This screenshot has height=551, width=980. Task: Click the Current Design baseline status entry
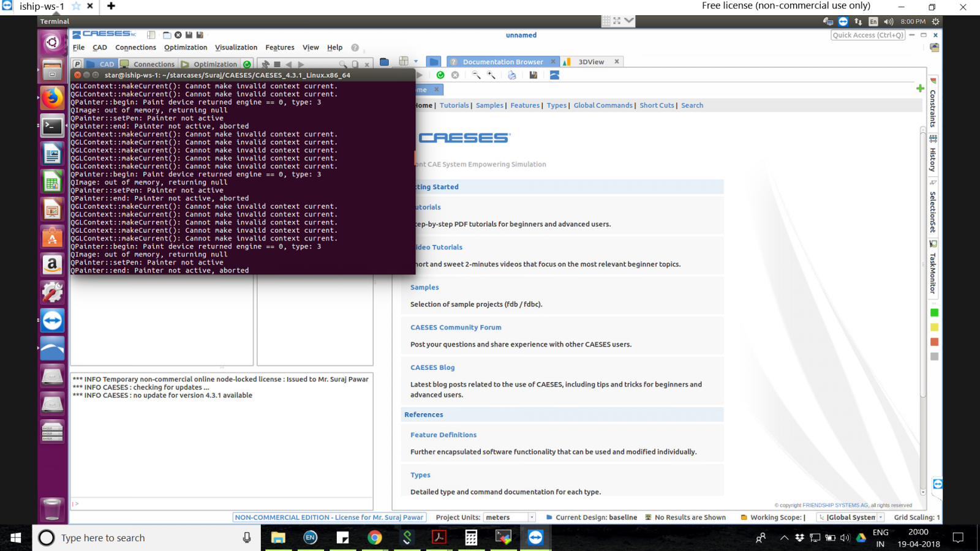[x=591, y=517]
